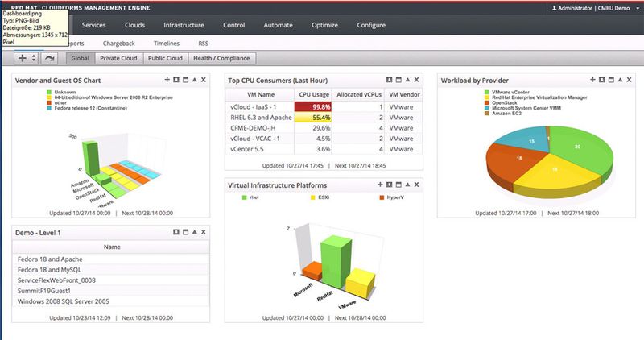Click window icon on Virtual Infrastructure Platforms widget
This screenshot has width=644, height=340.
[398, 185]
